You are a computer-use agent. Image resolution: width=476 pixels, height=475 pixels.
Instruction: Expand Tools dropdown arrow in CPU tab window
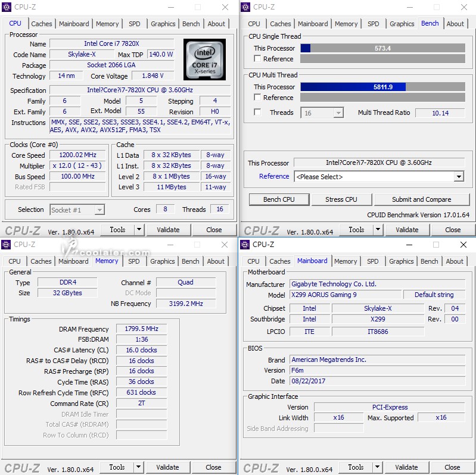(139, 230)
